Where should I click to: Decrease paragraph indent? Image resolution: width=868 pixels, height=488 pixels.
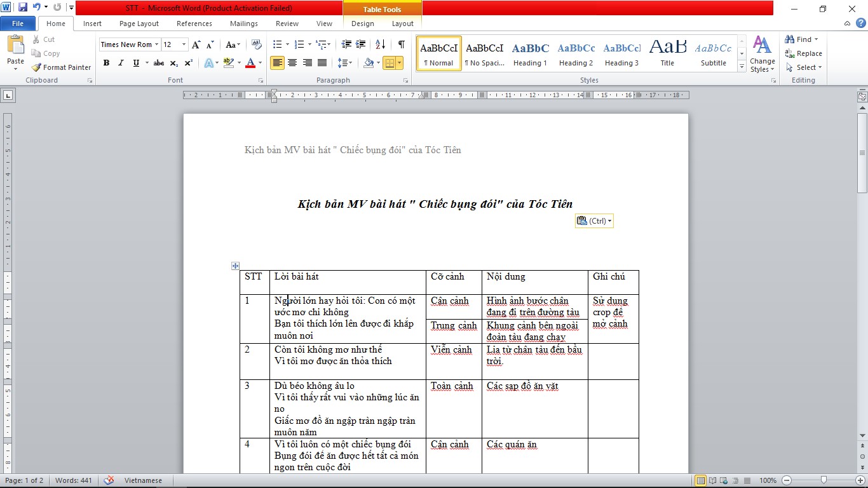click(x=346, y=44)
